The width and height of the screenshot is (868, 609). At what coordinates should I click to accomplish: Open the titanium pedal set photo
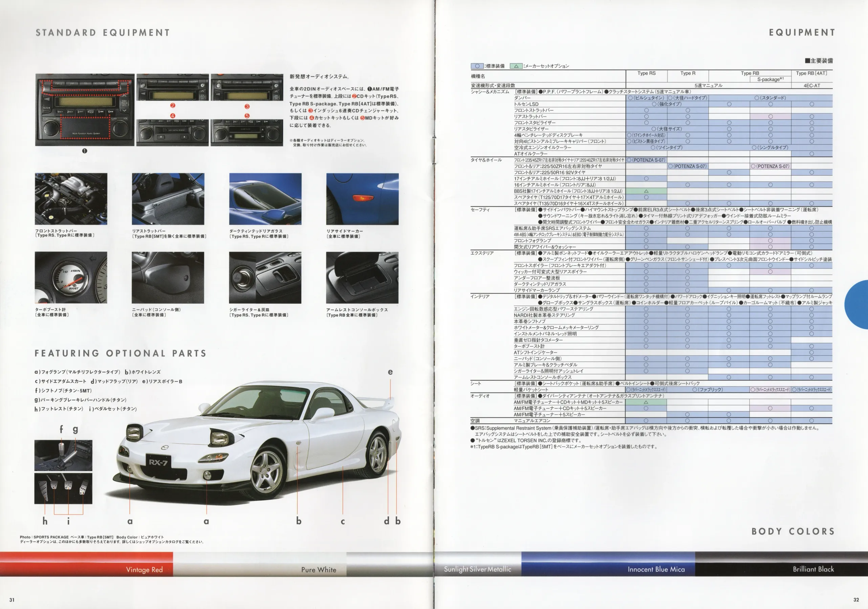point(63,489)
